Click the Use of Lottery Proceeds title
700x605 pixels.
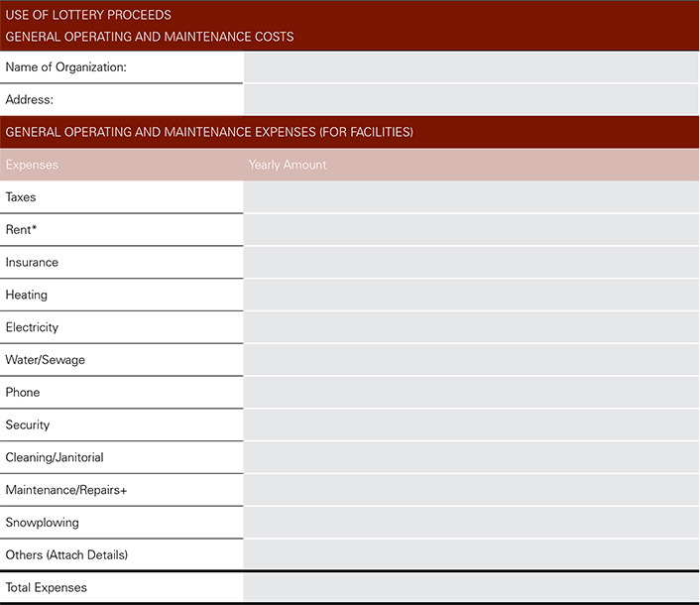tap(88, 15)
